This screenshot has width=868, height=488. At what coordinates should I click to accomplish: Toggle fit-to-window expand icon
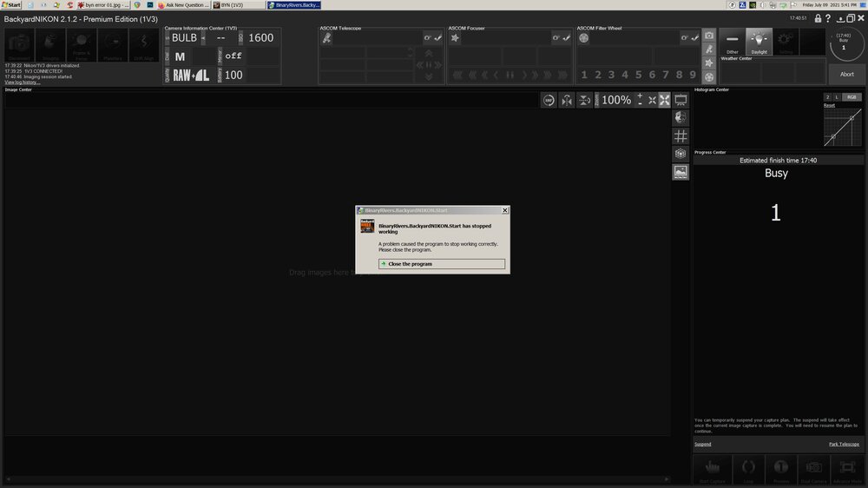pyautogui.click(x=664, y=100)
